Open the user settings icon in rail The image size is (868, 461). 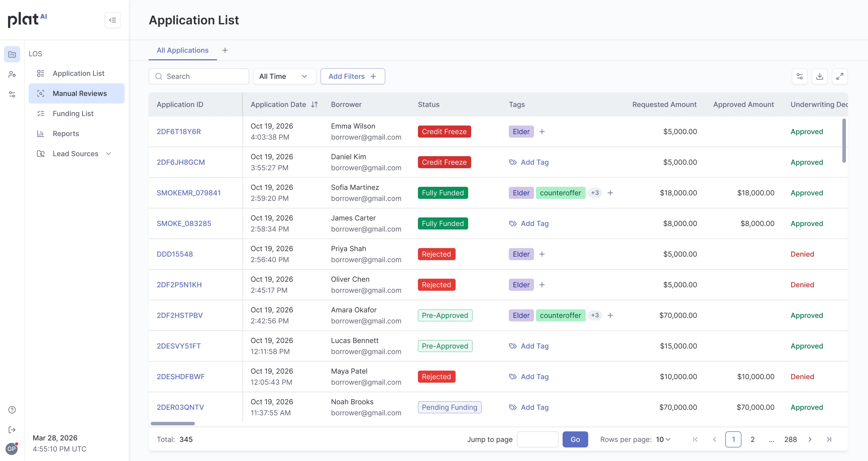point(12,74)
